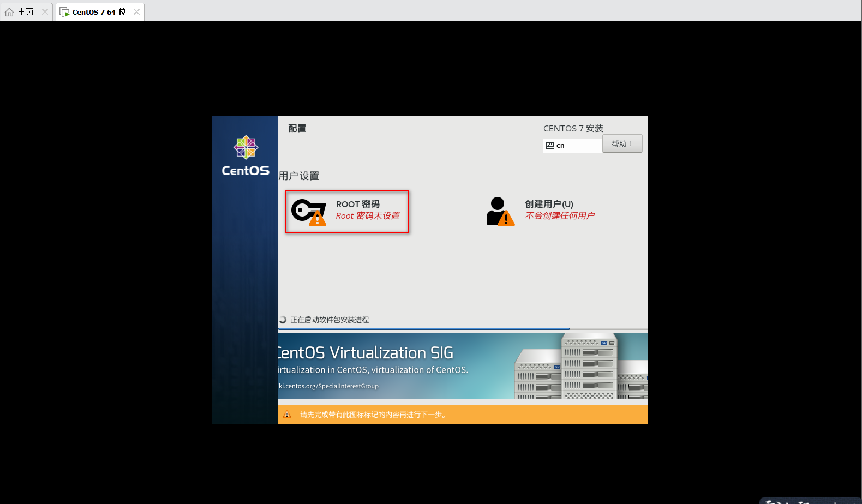Click the home icon on 主页 tab
Viewport: 862px width, 504px height.
9,12
